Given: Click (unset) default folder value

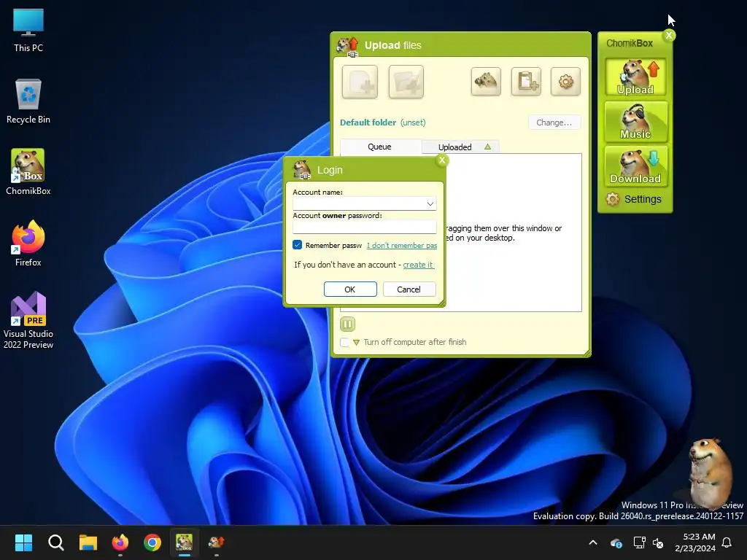Looking at the screenshot, I should pos(413,122).
